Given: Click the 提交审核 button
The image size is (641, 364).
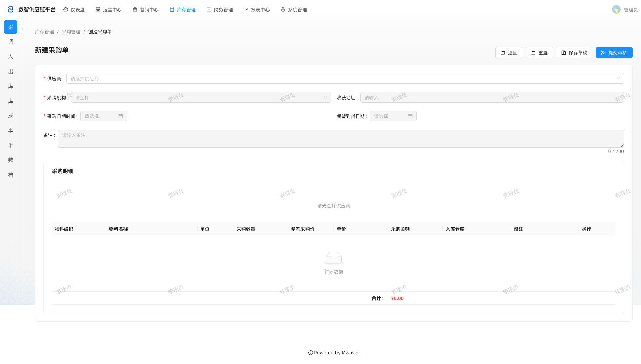Looking at the screenshot, I should pos(614,52).
